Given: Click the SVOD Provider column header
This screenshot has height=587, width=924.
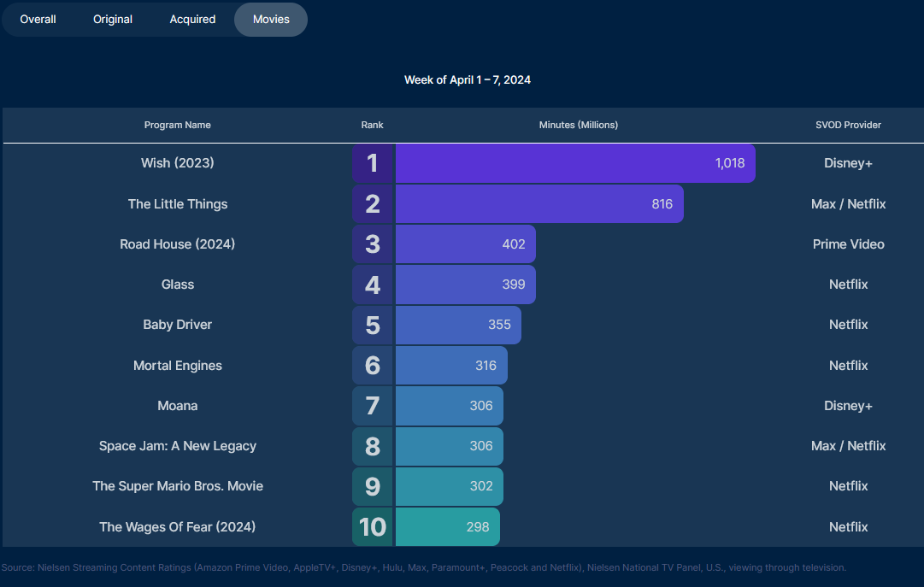Looking at the screenshot, I should coord(848,125).
